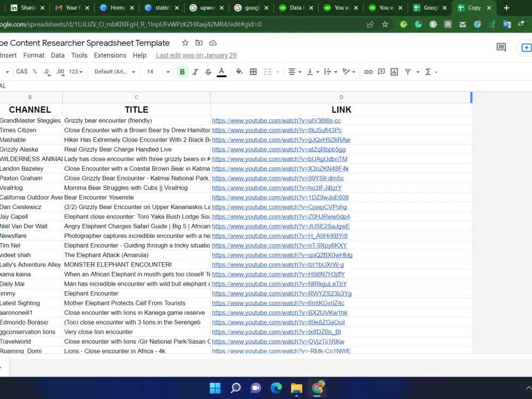Image resolution: width=532 pixels, height=399 pixels.
Task: Create a filter using funnel icon
Action: (408, 72)
